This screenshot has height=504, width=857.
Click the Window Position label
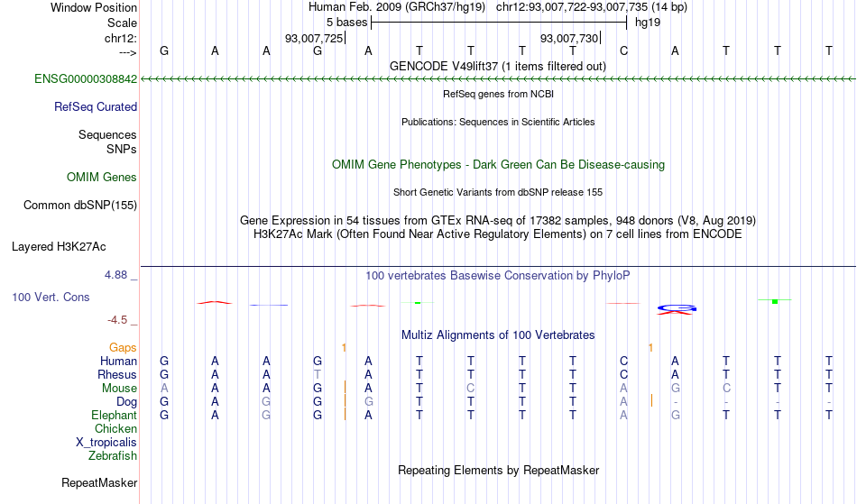tap(94, 7)
